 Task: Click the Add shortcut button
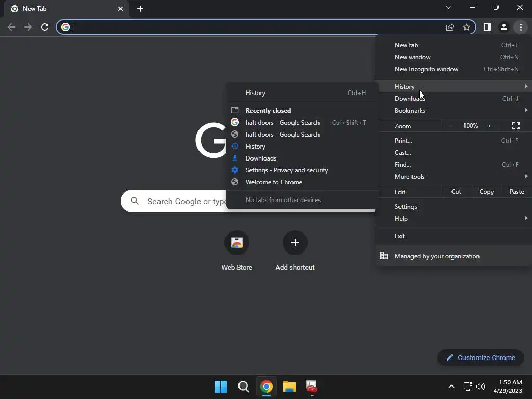pyautogui.click(x=295, y=250)
